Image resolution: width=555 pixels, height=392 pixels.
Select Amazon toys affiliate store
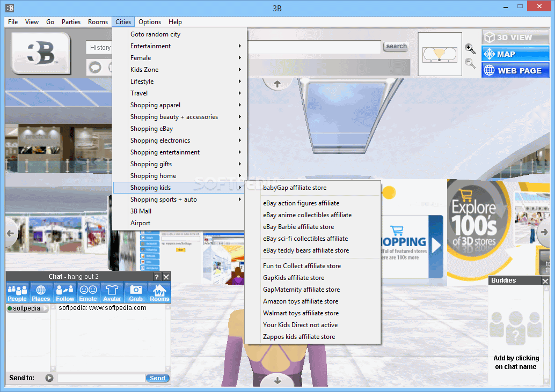point(313,301)
